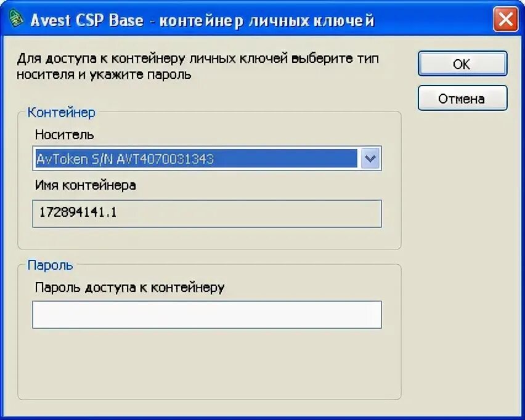Click the Имя контейнера field 172894141.1

pos(207,214)
